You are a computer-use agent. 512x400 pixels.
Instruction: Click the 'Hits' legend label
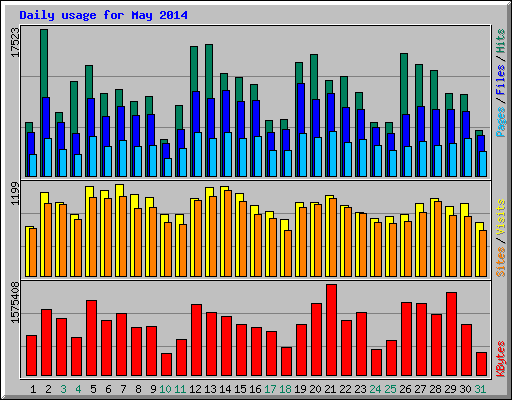click(x=501, y=41)
